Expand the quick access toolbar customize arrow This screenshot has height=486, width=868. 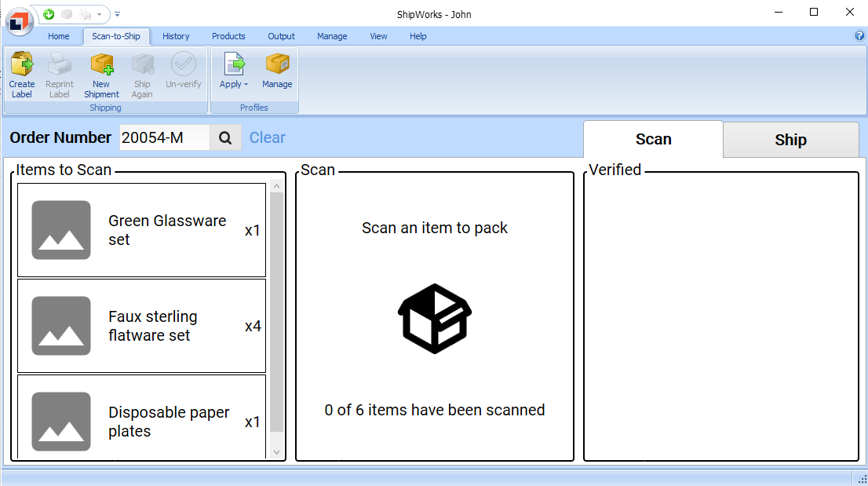(118, 14)
